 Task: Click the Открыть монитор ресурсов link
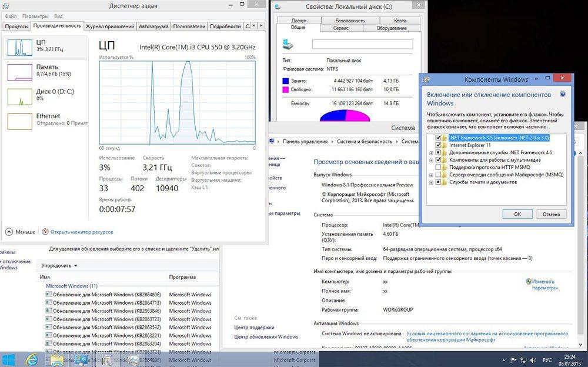pos(81,232)
